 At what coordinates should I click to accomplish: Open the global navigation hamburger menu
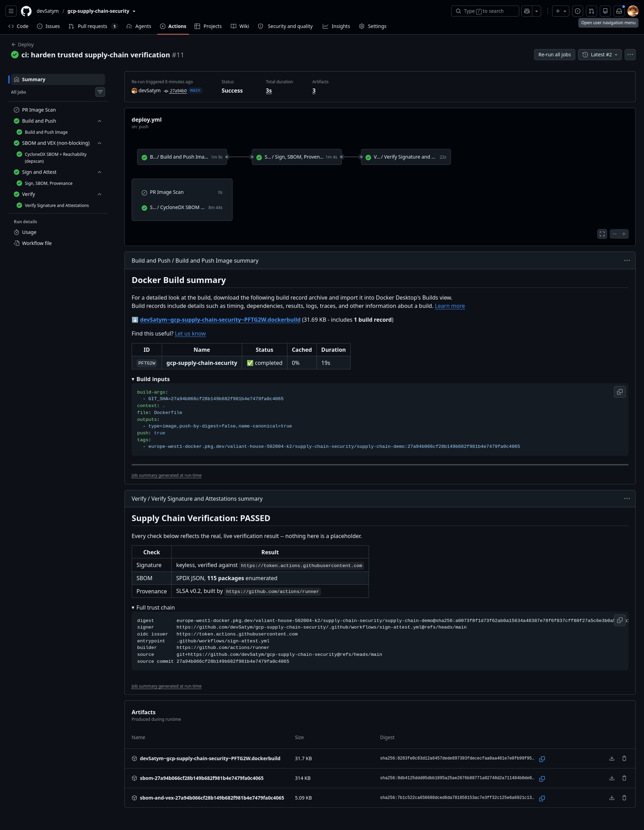pyautogui.click(x=11, y=11)
